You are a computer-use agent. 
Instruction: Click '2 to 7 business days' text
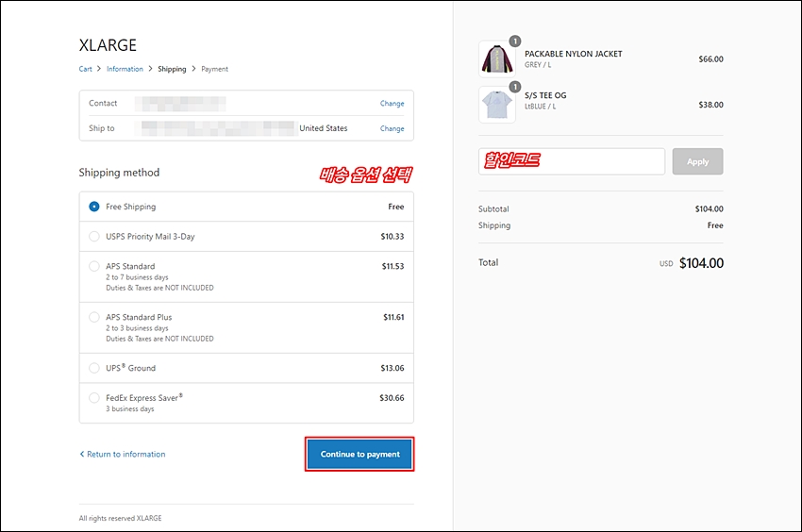[137, 276]
